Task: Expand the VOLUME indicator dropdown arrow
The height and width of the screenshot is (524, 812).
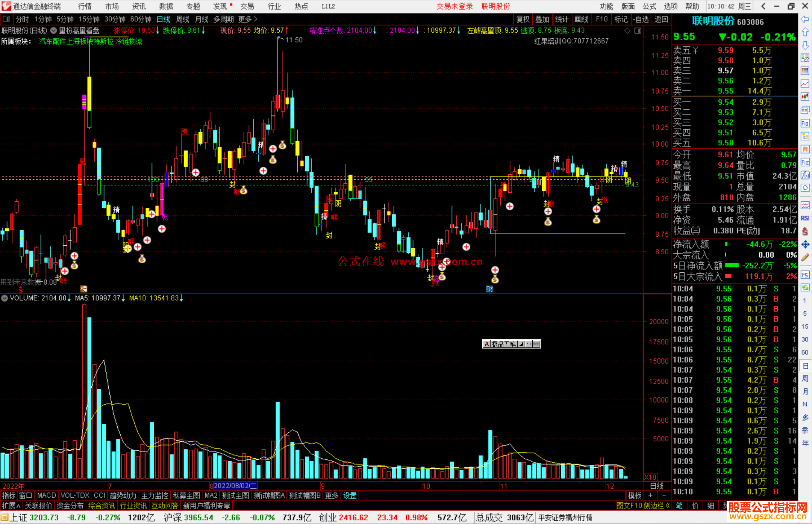Action: 5,298
